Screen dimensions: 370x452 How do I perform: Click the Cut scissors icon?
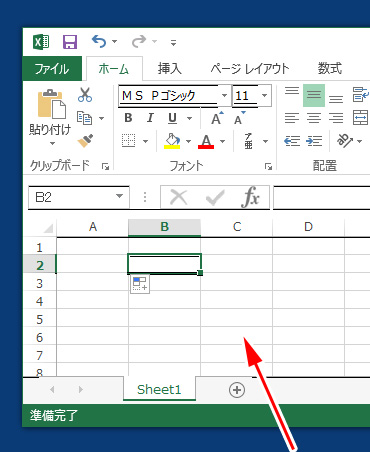point(85,95)
